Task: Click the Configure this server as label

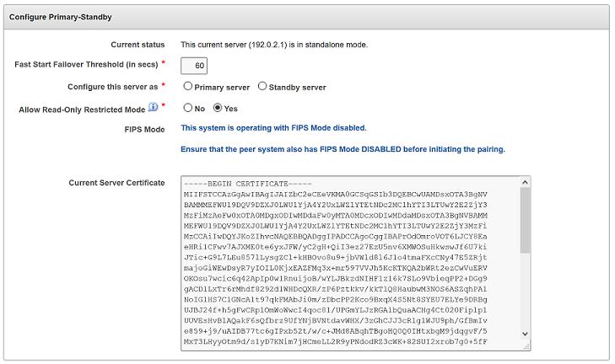Action: point(116,87)
